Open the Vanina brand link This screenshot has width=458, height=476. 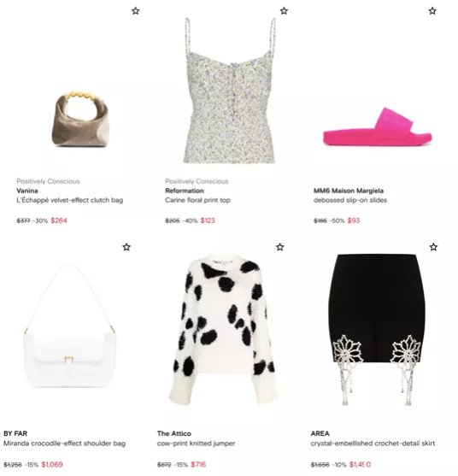pyautogui.click(x=27, y=191)
